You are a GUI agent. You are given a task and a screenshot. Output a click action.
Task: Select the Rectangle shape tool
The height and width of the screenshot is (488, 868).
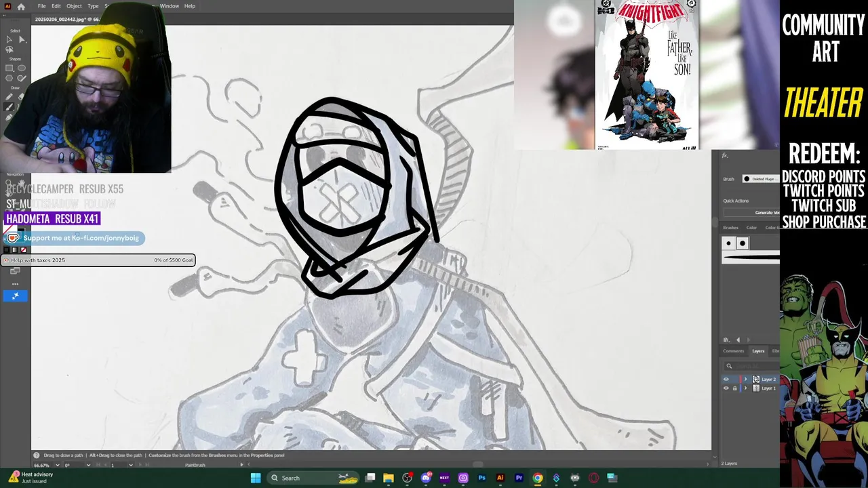click(x=9, y=68)
